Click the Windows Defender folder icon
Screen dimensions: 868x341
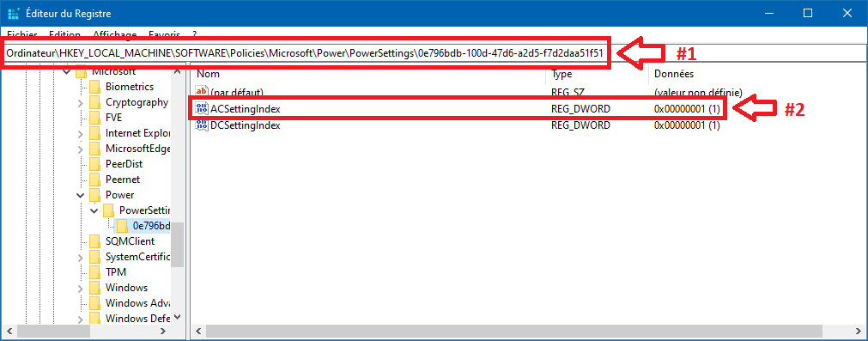[x=95, y=319]
